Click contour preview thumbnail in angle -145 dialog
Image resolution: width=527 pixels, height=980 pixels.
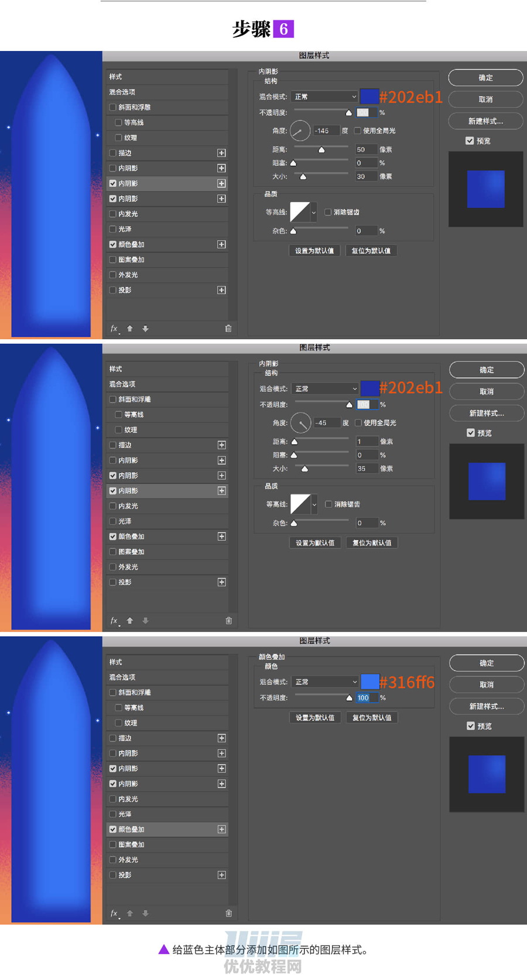click(300, 212)
